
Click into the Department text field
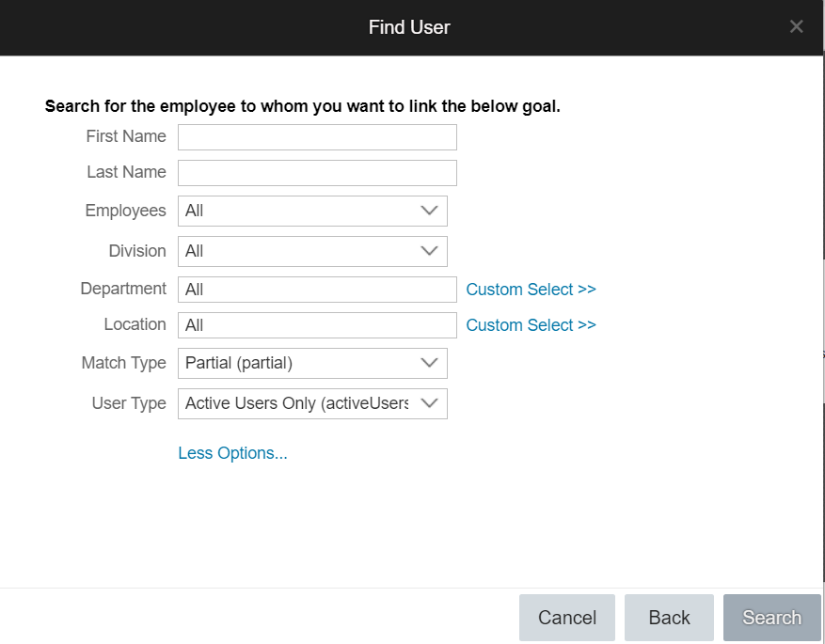tap(317, 290)
